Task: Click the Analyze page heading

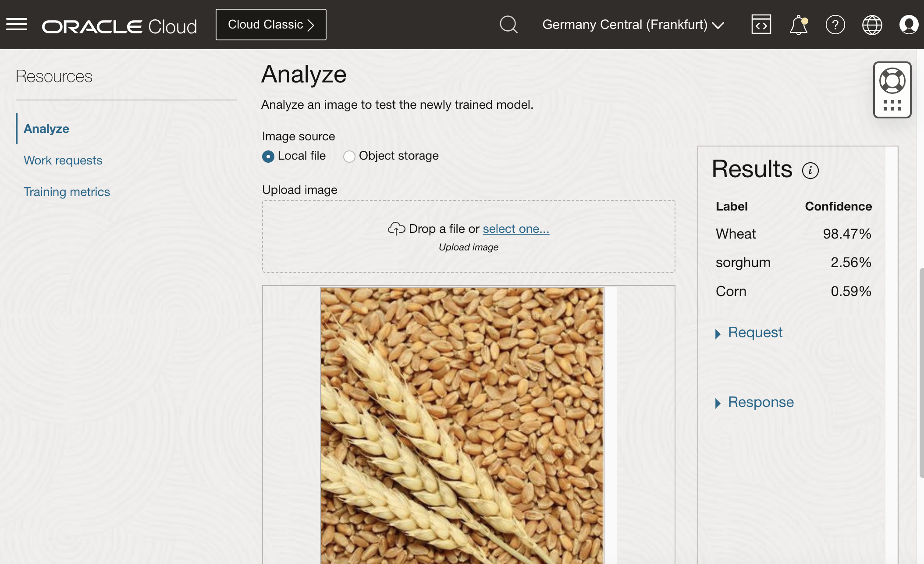Action: [304, 74]
